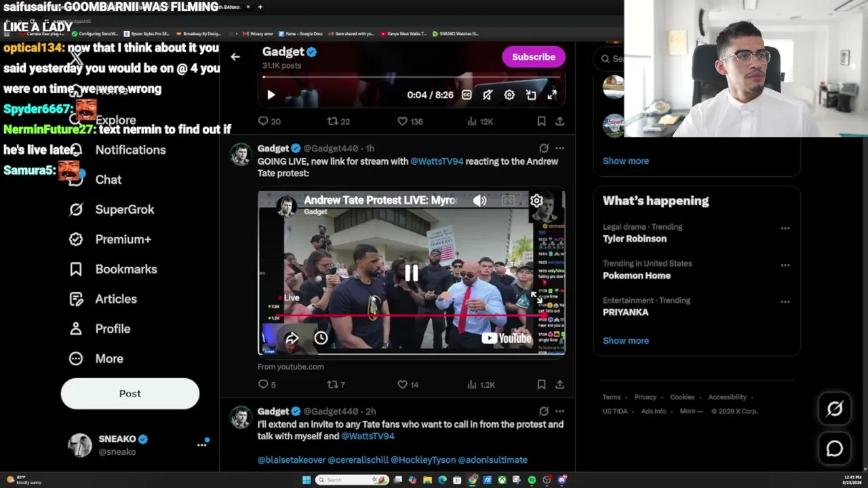Like the post with 136 likes

point(410,121)
